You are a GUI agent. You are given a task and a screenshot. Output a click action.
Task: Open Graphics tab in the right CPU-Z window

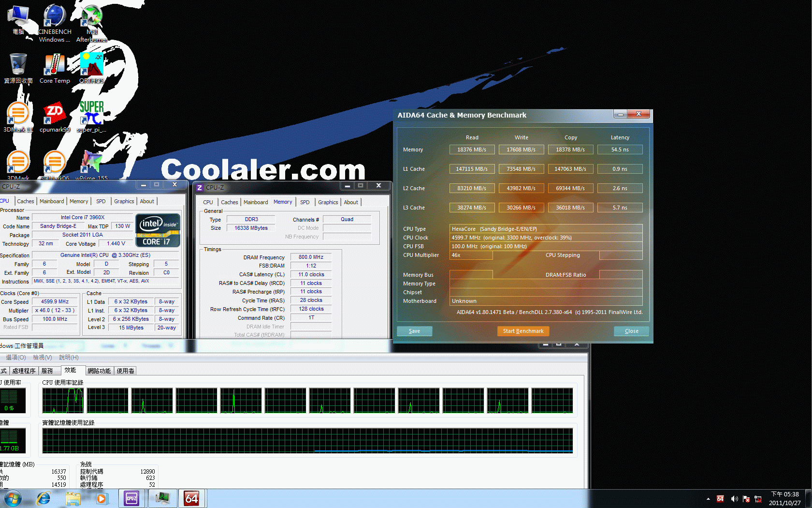[328, 202]
